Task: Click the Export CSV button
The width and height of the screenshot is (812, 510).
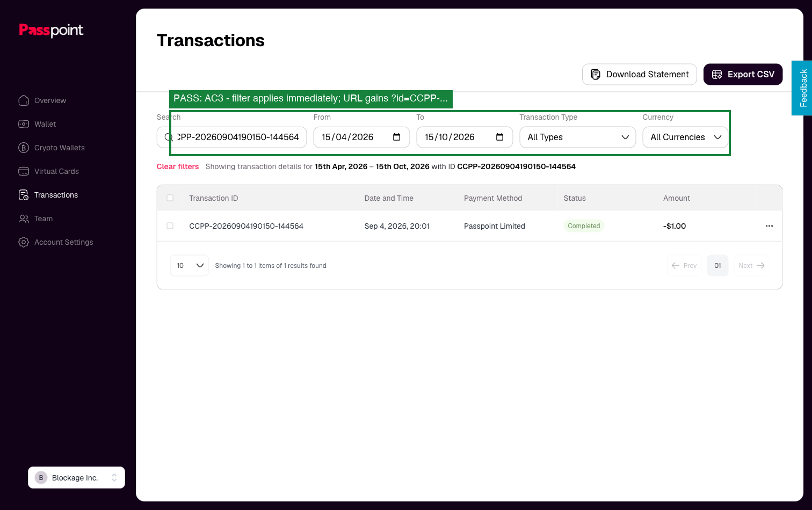Action: (x=743, y=74)
